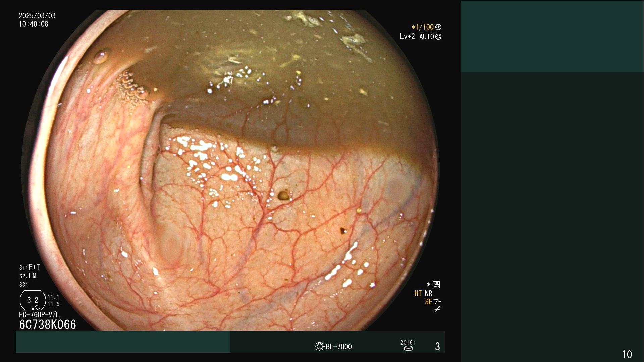Click the endoscopic colon image
The height and width of the screenshot is (362, 644).
click(x=230, y=170)
